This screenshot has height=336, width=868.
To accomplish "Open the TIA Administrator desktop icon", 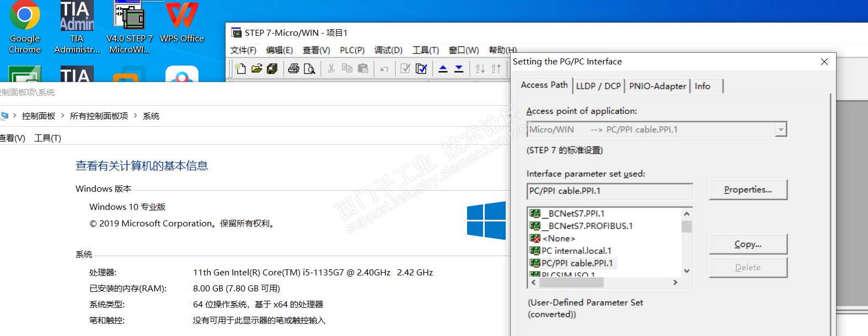I will point(77,27).
